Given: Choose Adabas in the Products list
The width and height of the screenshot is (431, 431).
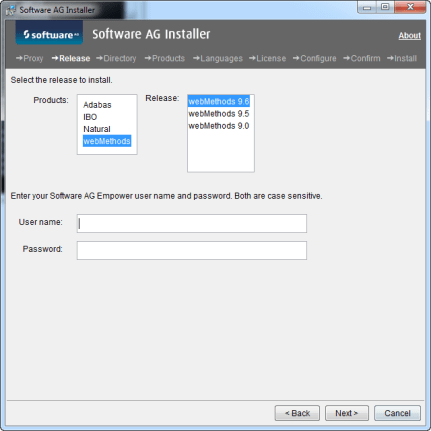Looking at the screenshot, I should point(97,105).
